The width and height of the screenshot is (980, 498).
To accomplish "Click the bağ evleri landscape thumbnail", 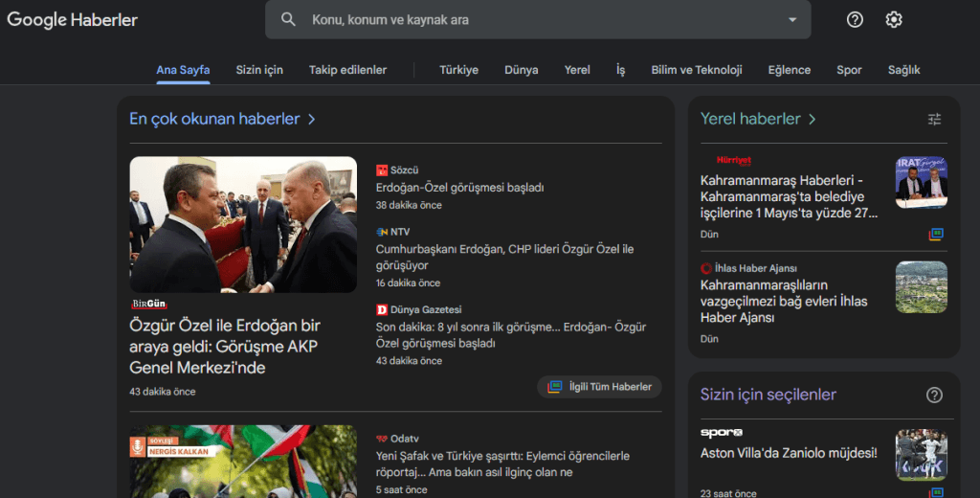I will point(922,287).
